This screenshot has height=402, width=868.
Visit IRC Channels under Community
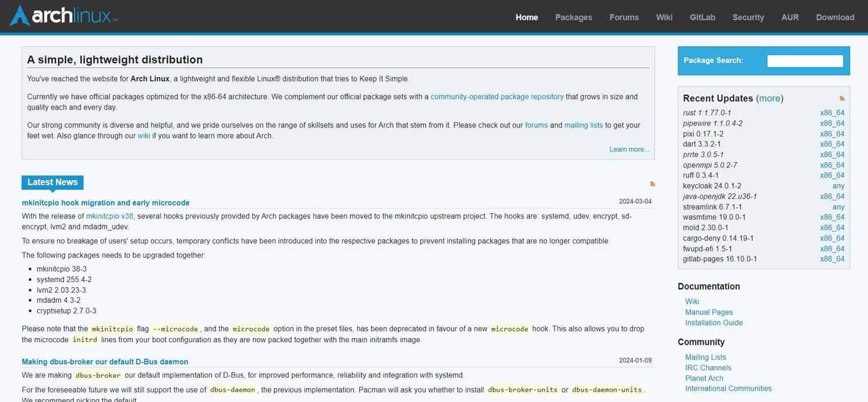click(x=708, y=368)
